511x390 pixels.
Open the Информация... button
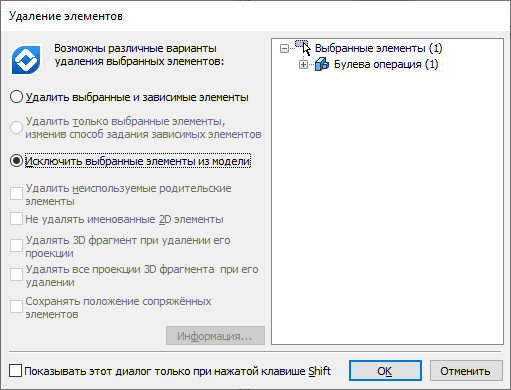(215, 335)
